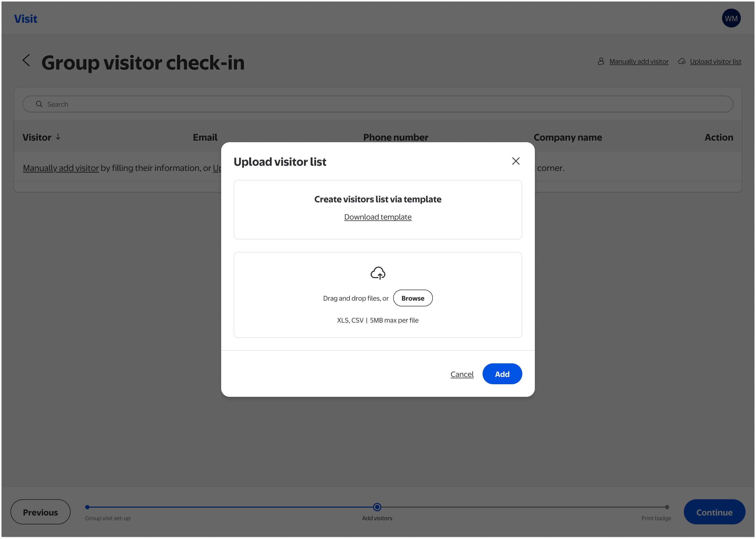Click the Phone number column header
The height and width of the screenshot is (539, 756).
396,137
